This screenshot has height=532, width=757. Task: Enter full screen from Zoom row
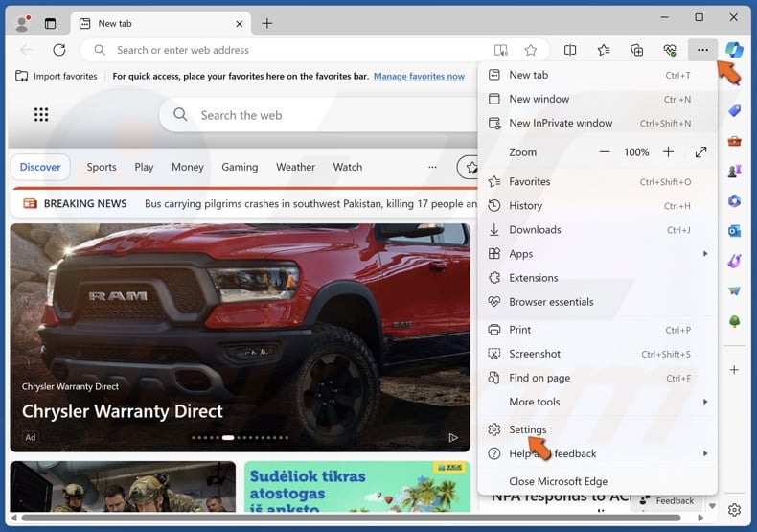[x=700, y=152]
